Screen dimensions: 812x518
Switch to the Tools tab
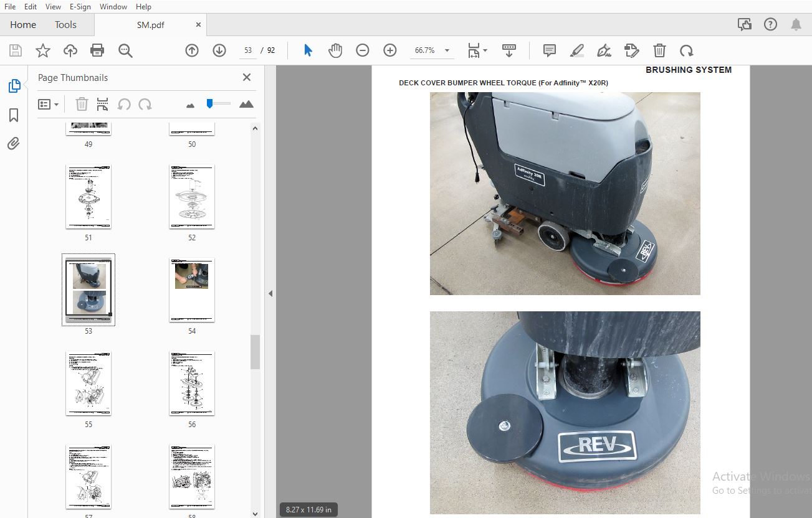pyautogui.click(x=65, y=25)
